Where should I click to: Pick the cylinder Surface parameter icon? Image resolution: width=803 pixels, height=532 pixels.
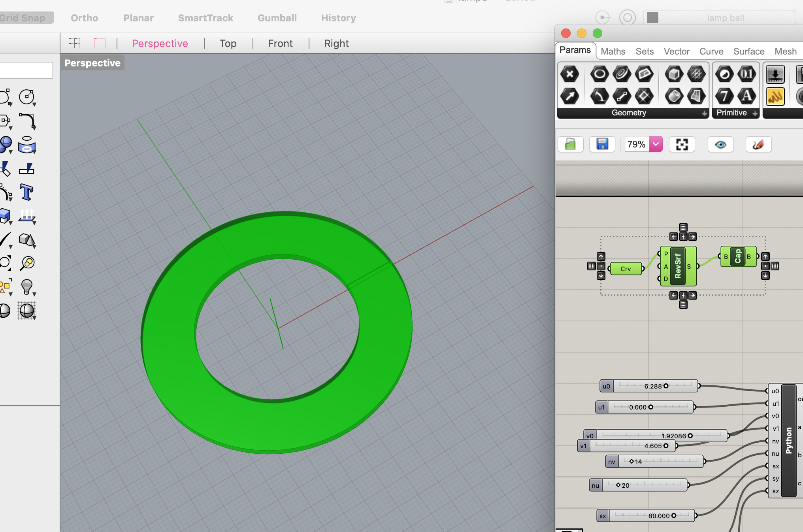(x=674, y=96)
